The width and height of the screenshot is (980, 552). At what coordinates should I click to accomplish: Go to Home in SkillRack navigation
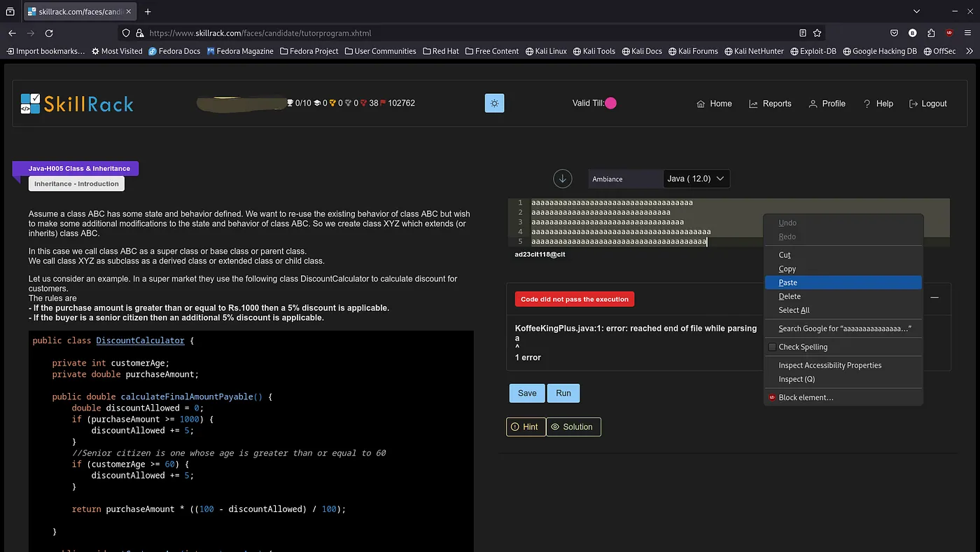(x=713, y=104)
